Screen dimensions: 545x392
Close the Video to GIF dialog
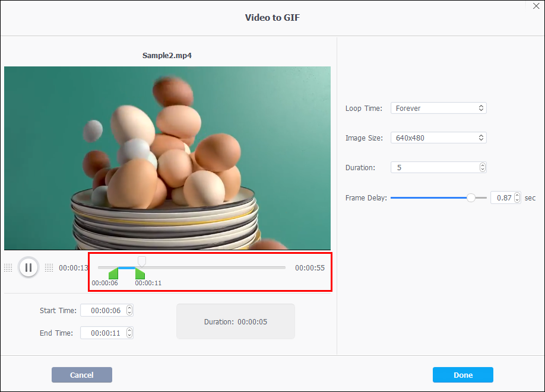click(x=536, y=7)
